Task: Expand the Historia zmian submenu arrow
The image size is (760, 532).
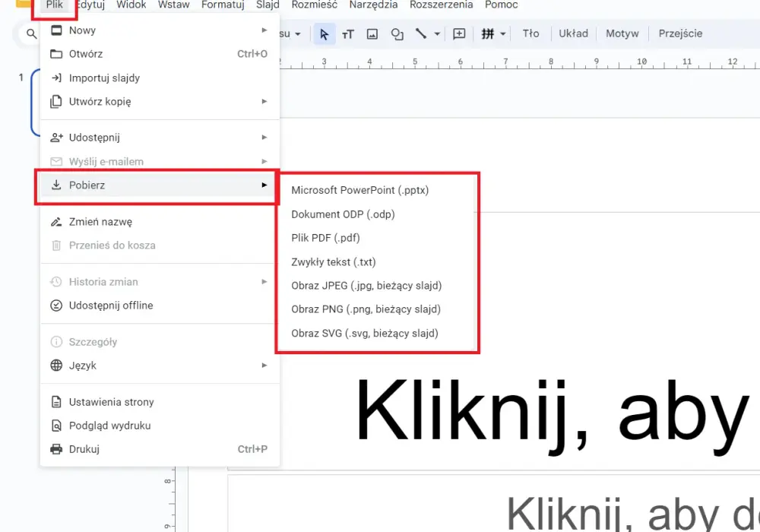Action: [264, 281]
